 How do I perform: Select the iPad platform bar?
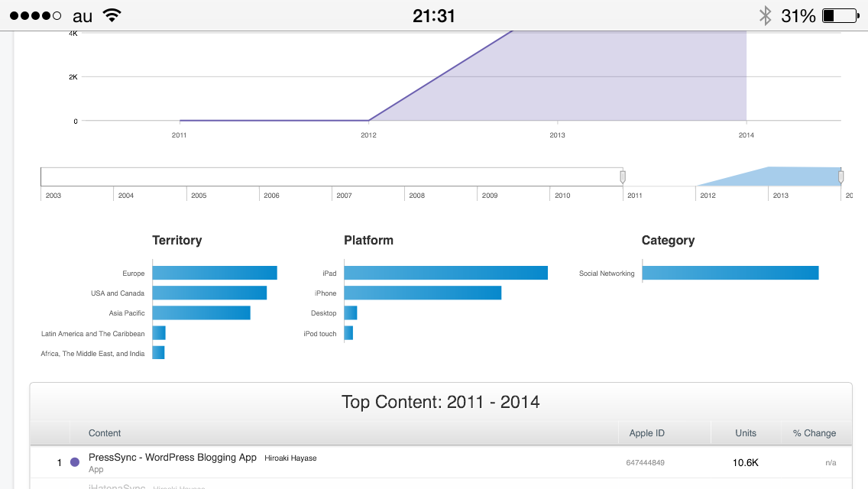pyautogui.click(x=445, y=273)
